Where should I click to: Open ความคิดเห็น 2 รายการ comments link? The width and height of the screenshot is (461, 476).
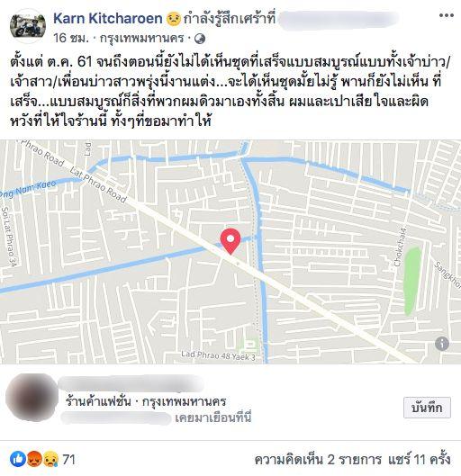(318, 459)
